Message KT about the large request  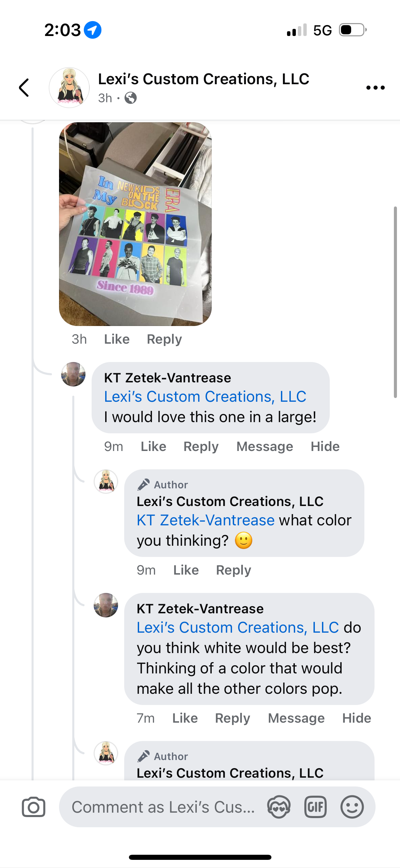click(x=265, y=447)
